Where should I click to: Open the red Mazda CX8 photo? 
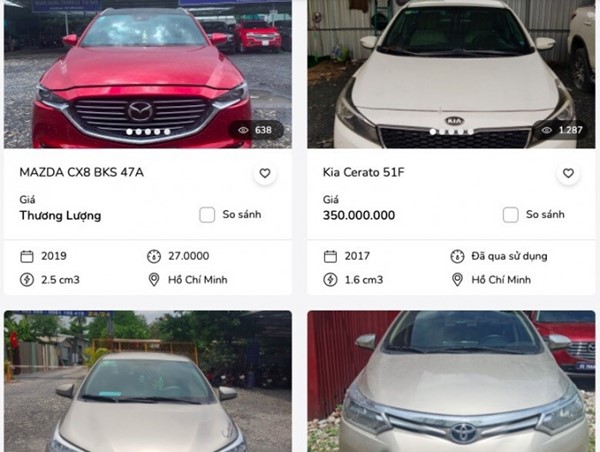[148, 74]
